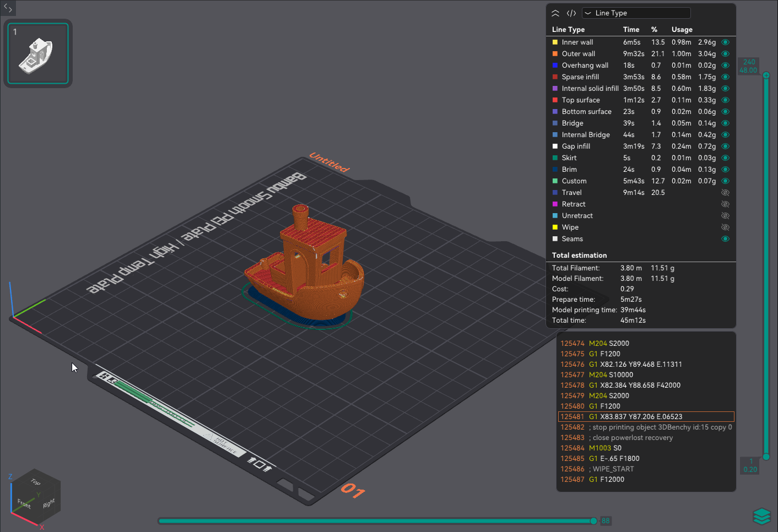Screen dimensions: 778x532
Task: Toggle Skirt visibility eye
Action: point(725,158)
